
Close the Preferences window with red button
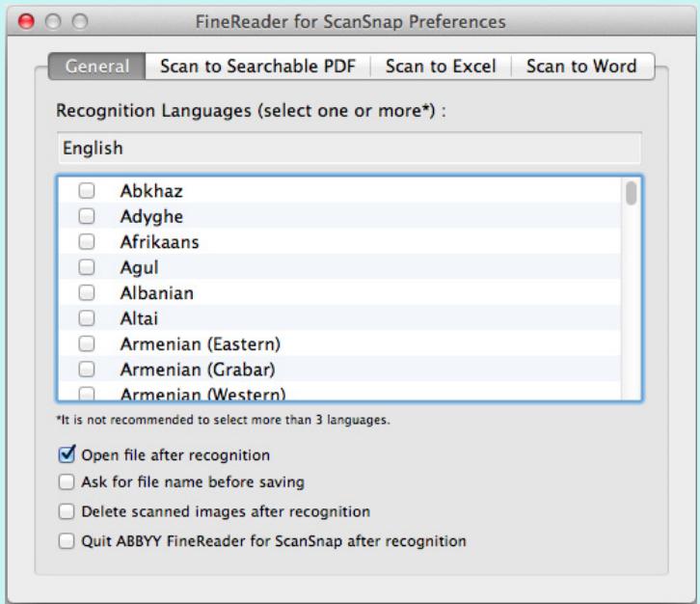pyautogui.click(x=26, y=21)
